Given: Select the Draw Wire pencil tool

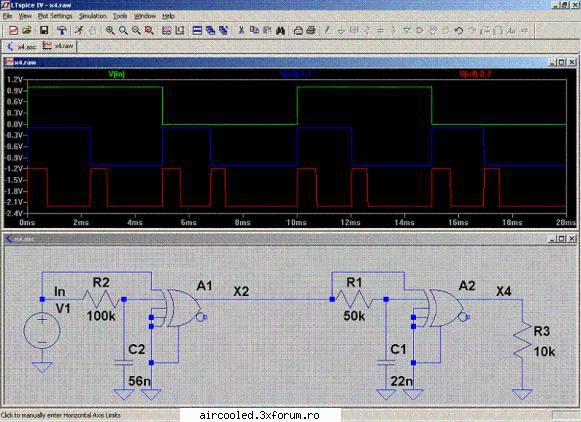Looking at the screenshot, I should (328, 30).
